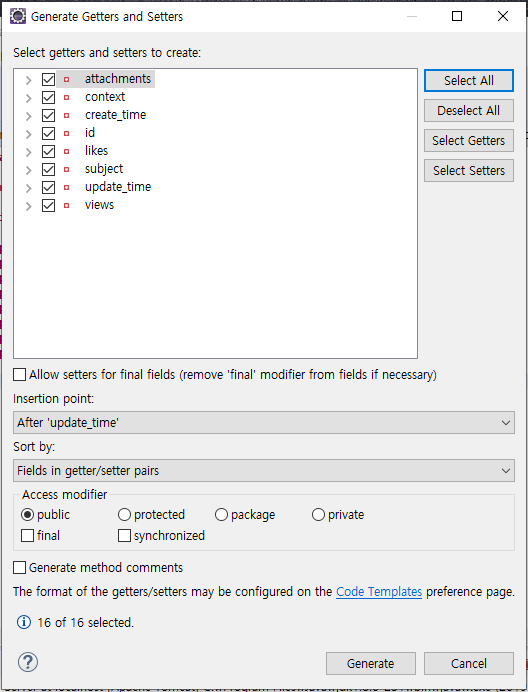
Task: Uncheck the id field checkbox
Action: pyautogui.click(x=49, y=133)
